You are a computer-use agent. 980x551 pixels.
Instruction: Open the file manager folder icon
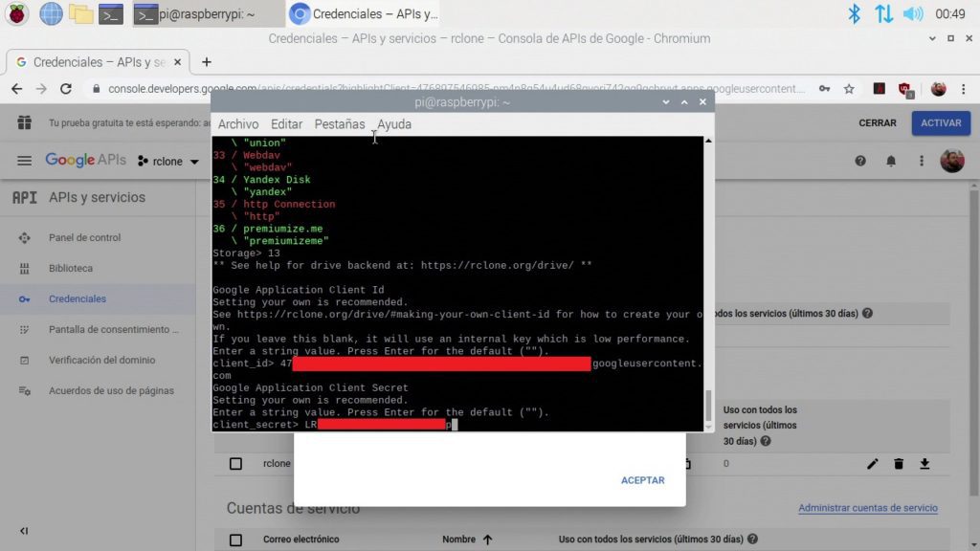[80, 13]
